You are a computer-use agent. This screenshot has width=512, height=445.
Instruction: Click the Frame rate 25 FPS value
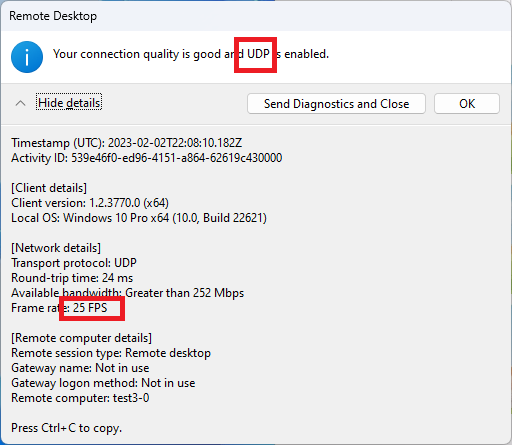(x=90, y=308)
